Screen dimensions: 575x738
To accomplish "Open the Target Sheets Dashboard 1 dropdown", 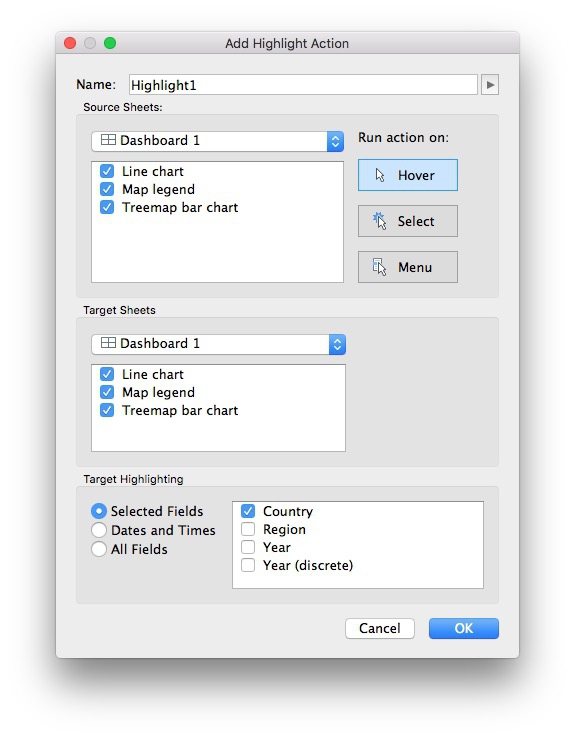I will click(218, 344).
